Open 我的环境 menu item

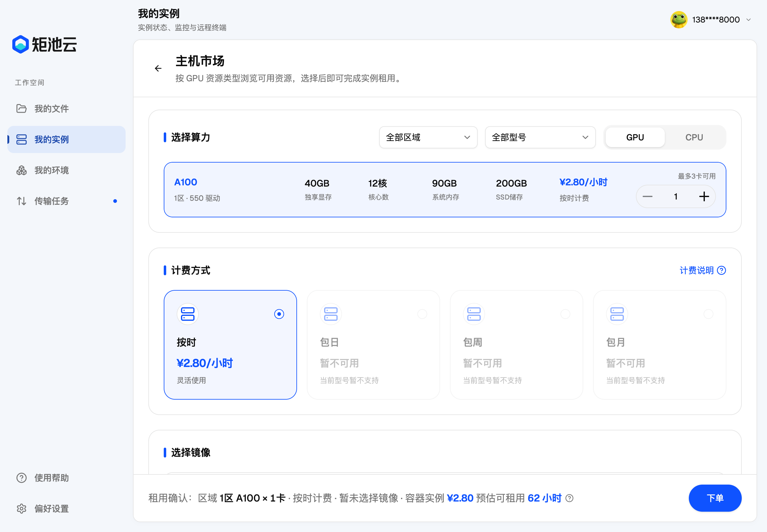coord(66,170)
